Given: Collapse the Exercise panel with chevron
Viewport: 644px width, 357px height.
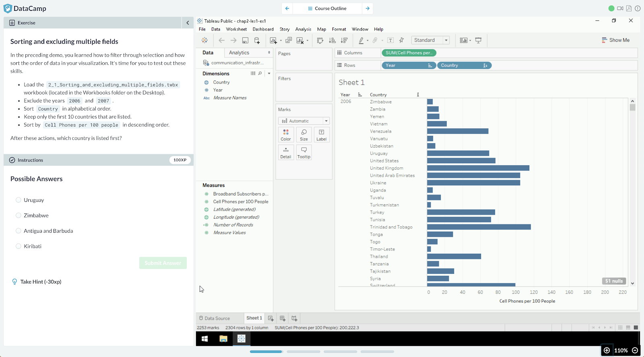Looking at the screenshot, I should coord(188,23).
